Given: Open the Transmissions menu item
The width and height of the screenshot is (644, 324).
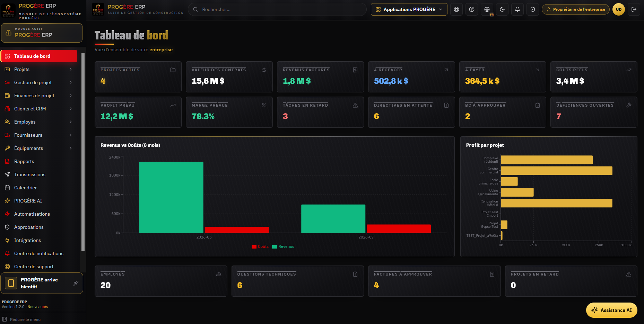Looking at the screenshot, I should (39, 174).
